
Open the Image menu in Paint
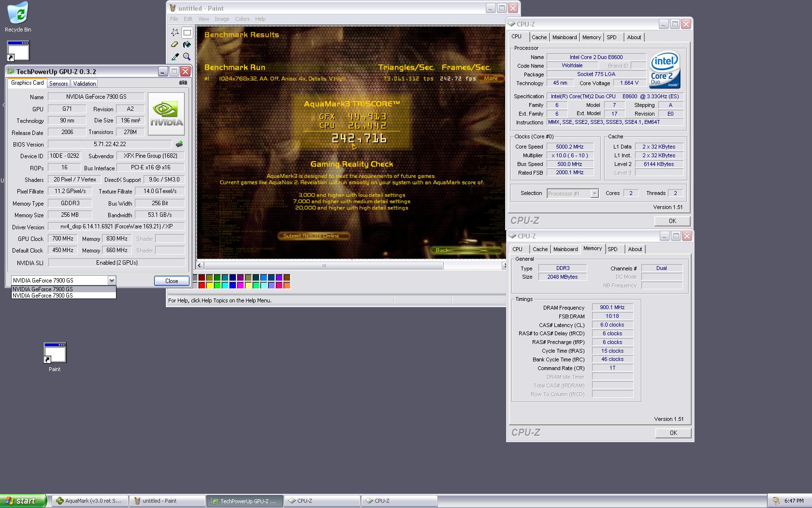222,19
